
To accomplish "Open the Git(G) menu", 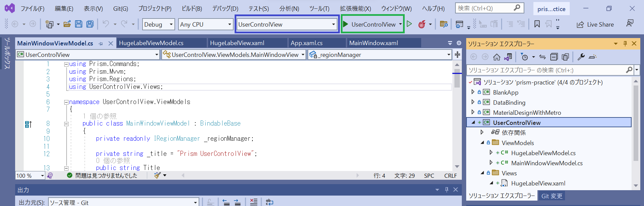I will click(x=121, y=8).
